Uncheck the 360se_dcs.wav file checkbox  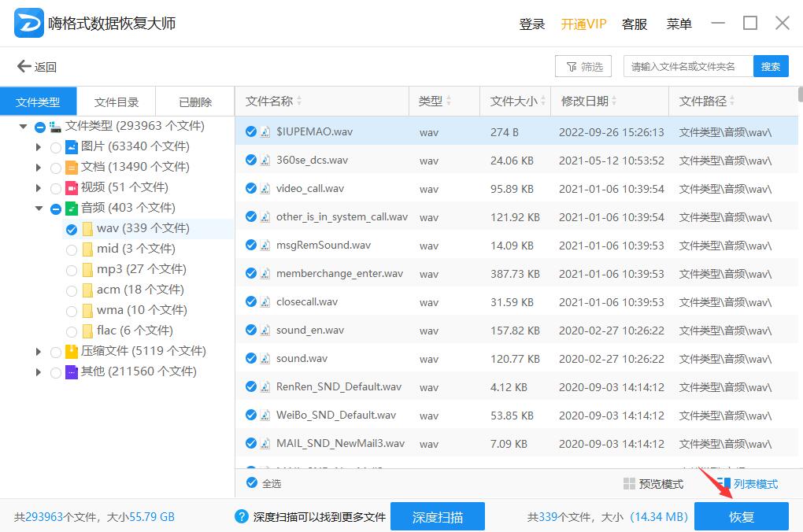(251, 160)
